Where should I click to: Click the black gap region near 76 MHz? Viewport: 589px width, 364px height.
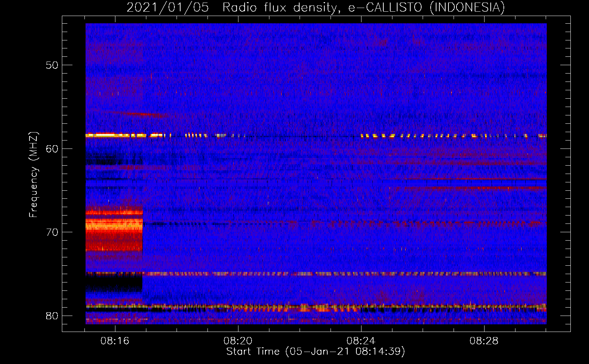point(114,283)
